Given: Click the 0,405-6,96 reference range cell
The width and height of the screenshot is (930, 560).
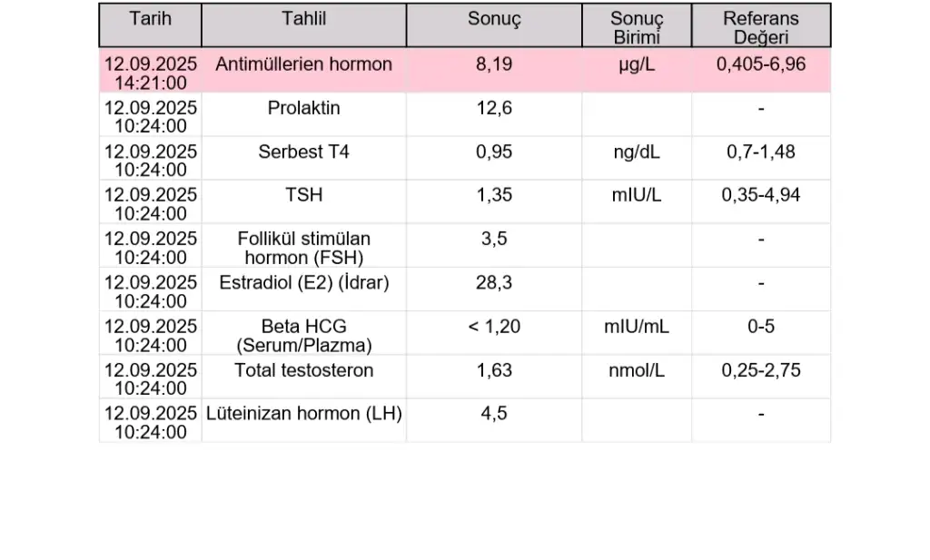Looking at the screenshot, I should pos(761,64).
